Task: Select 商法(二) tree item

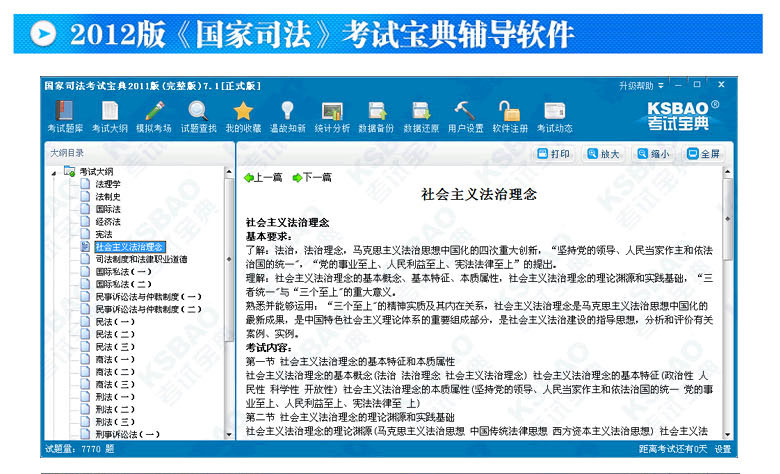Action: 115,372
